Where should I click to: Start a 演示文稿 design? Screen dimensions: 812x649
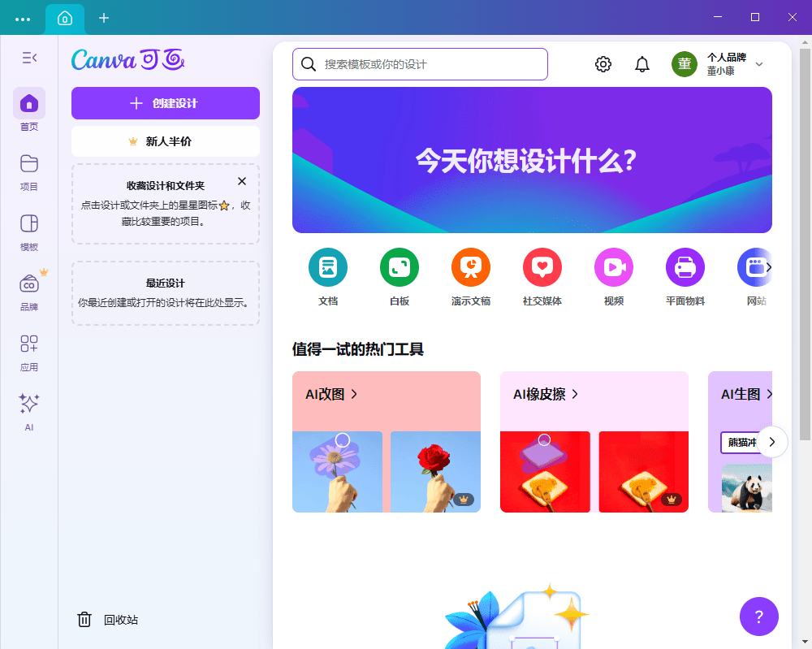click(x=471, y=276)
